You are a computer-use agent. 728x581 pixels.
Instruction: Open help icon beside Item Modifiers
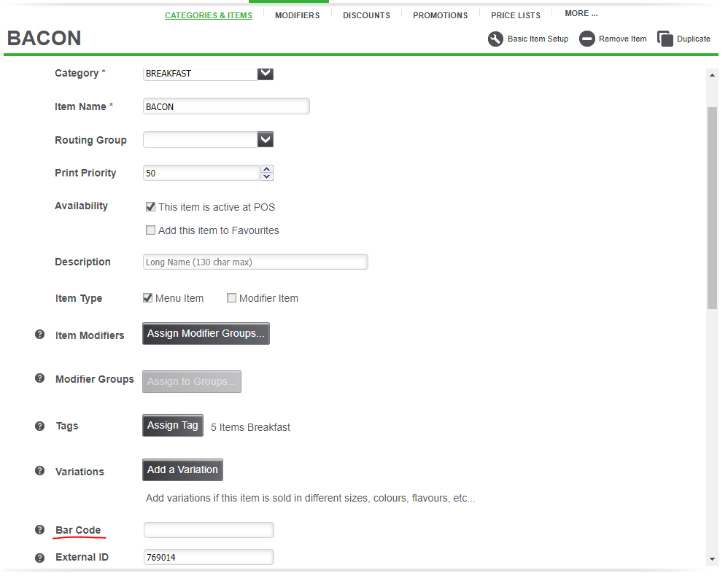coord(40,335)
